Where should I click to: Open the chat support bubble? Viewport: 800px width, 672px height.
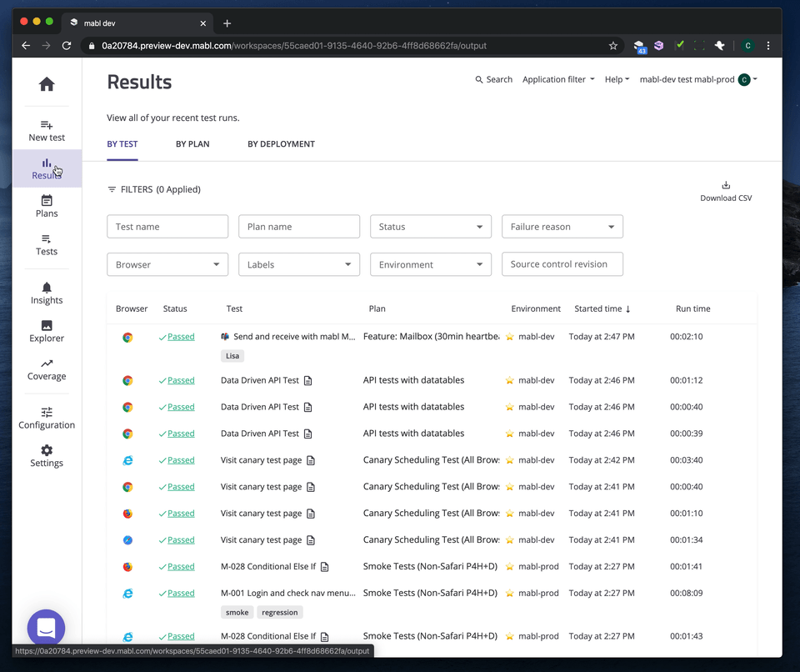(x=46, y=628)
